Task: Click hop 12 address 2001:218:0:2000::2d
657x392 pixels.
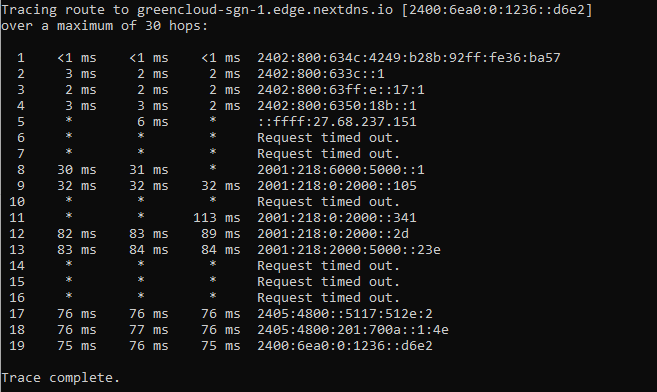Action: (333, 234)
